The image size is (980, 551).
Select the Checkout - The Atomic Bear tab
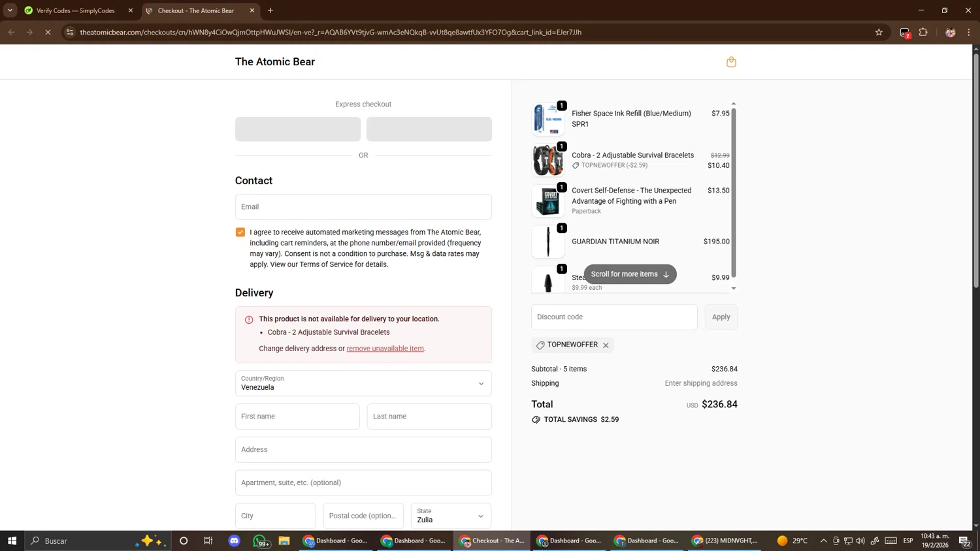point(196,10)
